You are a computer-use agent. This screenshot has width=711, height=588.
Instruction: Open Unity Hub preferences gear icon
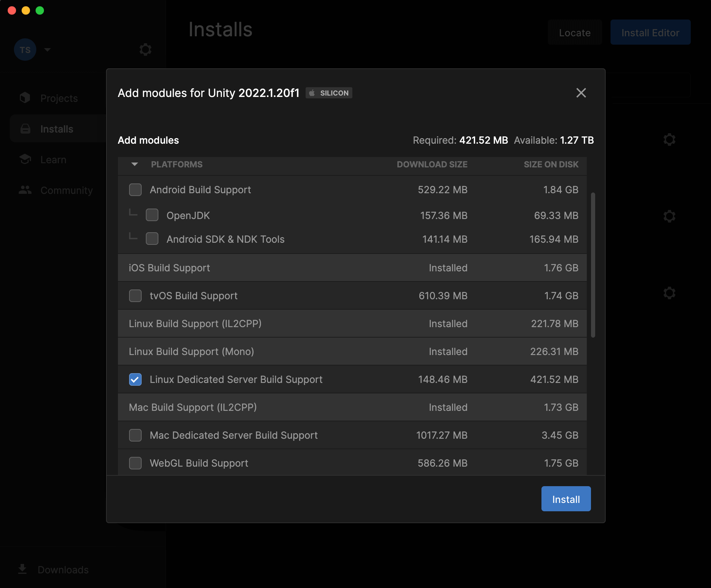click(145, 50)
